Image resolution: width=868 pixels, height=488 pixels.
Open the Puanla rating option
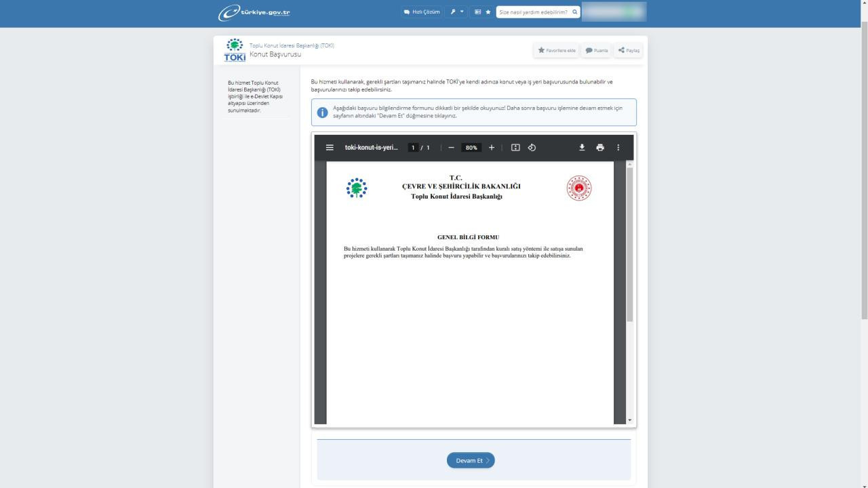click(595, 50)
